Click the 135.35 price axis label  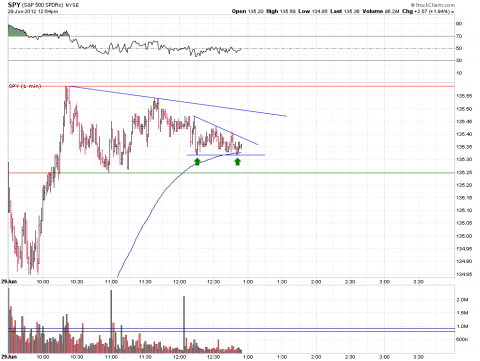point(464,147)
